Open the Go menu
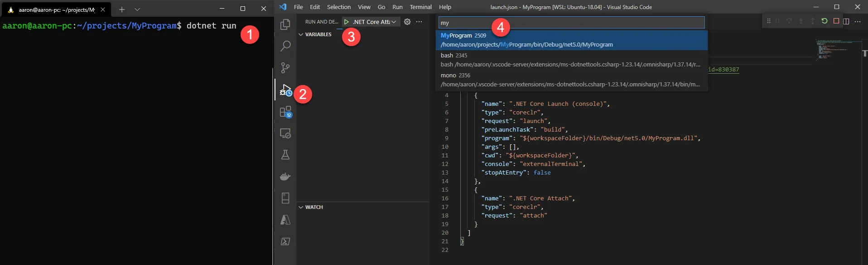 pyautogui.click(x=381, y=7)
